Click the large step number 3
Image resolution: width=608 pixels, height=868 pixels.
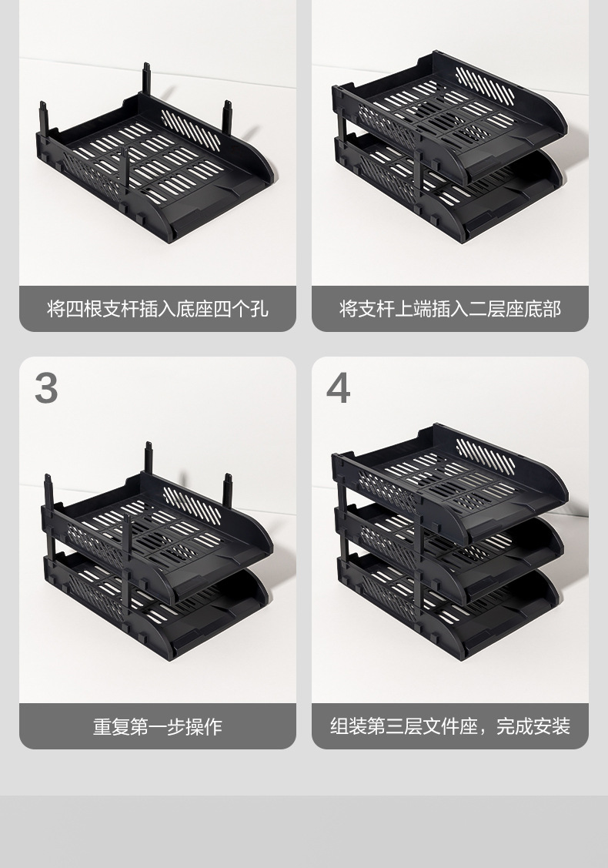click(x=46, y=388)
